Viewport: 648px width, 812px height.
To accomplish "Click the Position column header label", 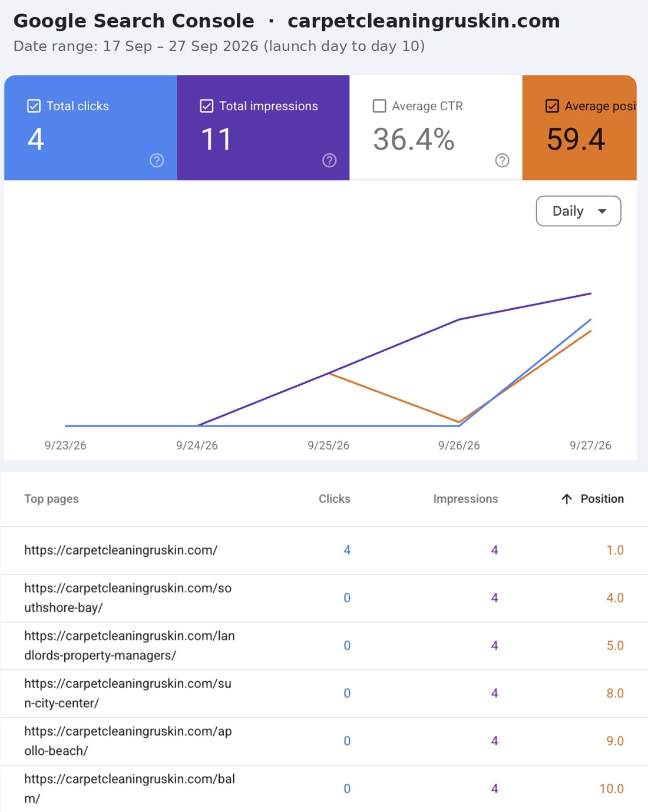I will pyautogui.click(x=602, y=499).
